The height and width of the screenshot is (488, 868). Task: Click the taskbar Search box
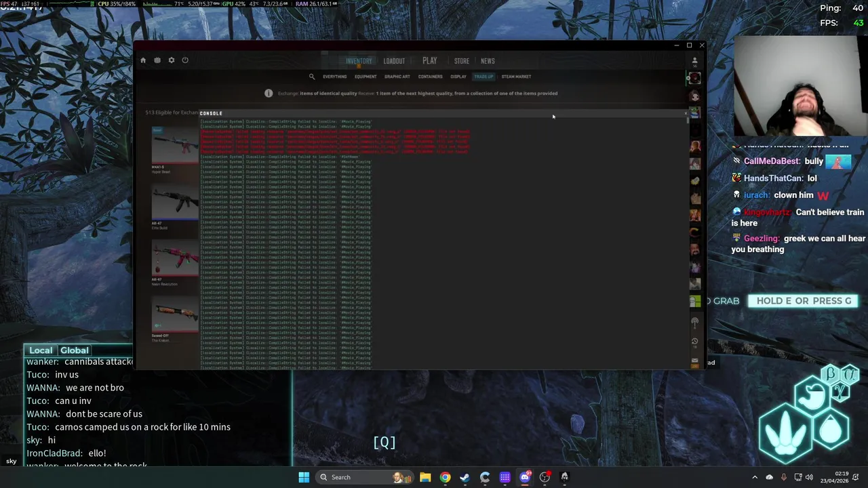[365, 477]
